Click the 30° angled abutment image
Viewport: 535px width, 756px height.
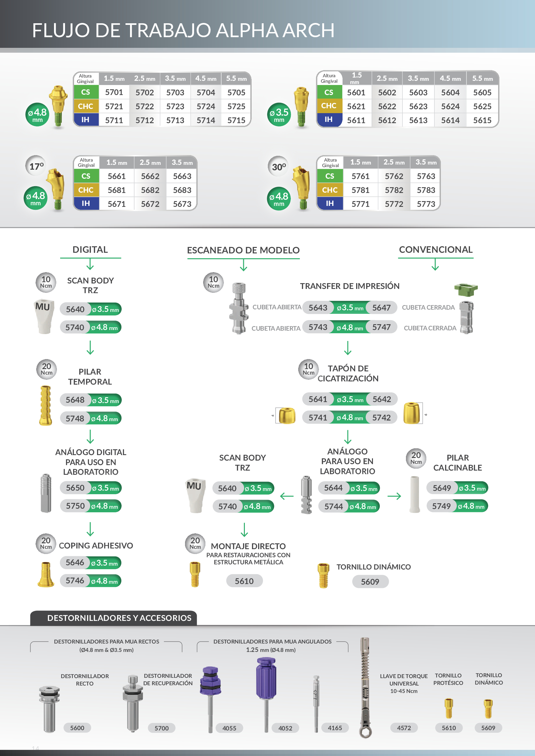pos(302,188)
